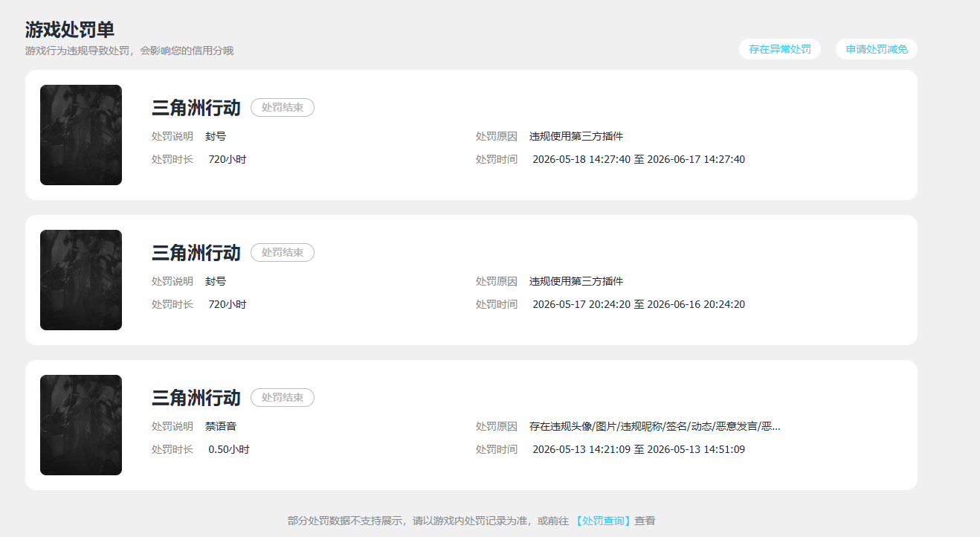980x537 pixels.
Task: Click the 0.50小时 duration value
Action: [229, 449]
